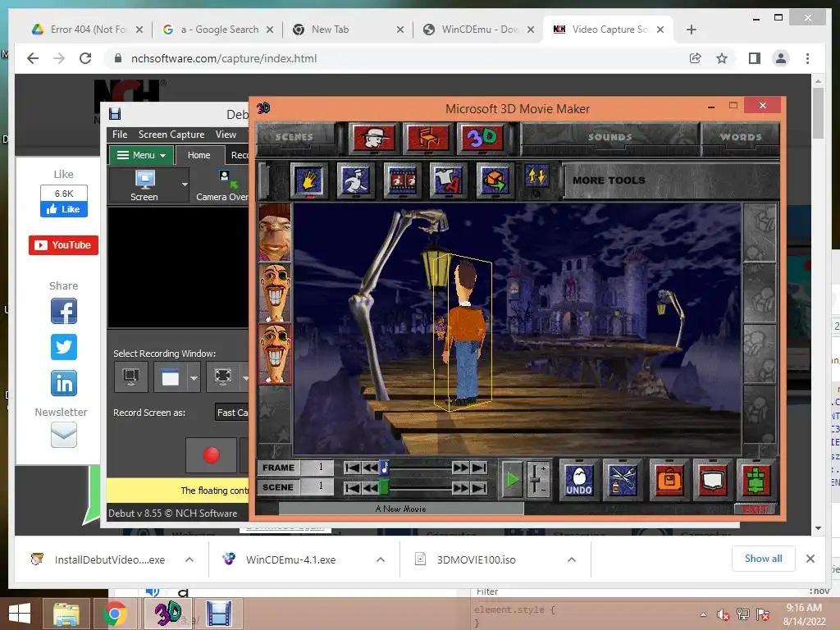Open Debut File menu
The height and width of the screenshot is (630, 840).
tap(120, 135)
